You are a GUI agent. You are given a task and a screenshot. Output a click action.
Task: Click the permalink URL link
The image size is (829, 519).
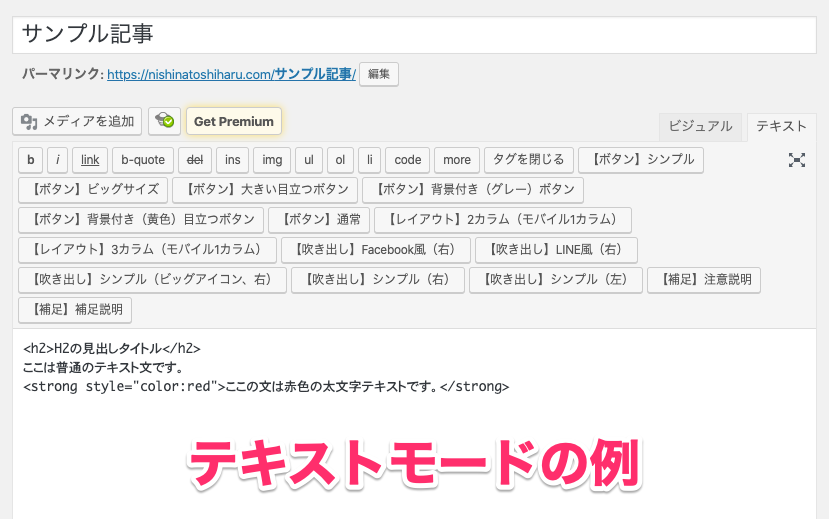point(231,74)
